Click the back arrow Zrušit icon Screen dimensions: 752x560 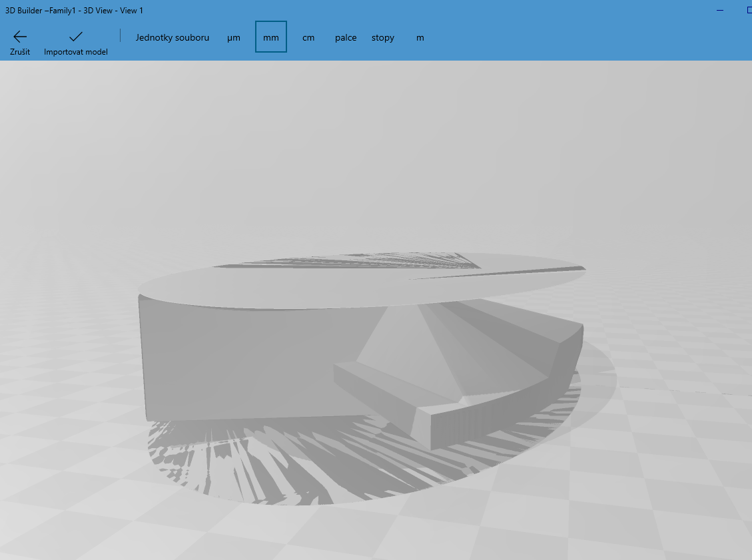tap(20, 37)
